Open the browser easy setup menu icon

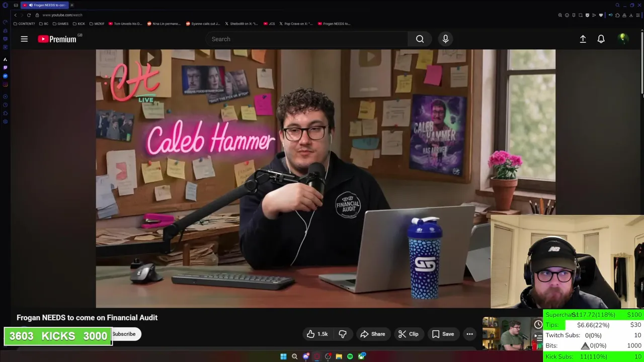tap(638, 15)
